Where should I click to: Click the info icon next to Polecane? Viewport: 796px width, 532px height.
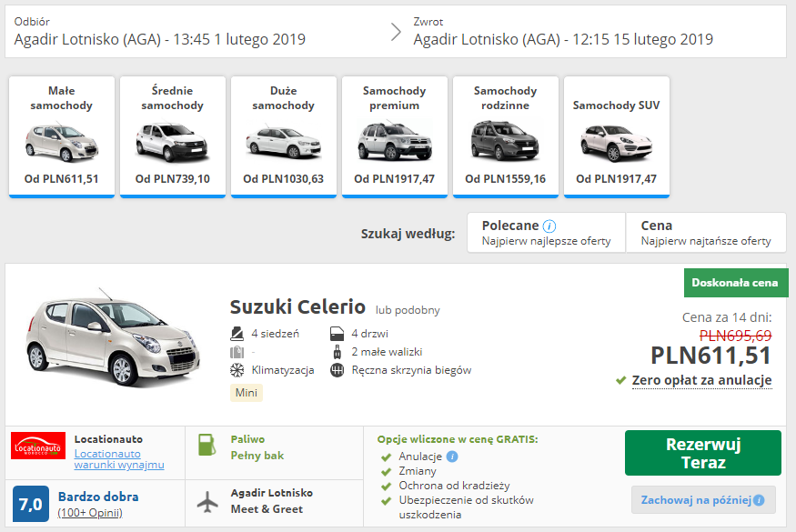pos(549,226)
